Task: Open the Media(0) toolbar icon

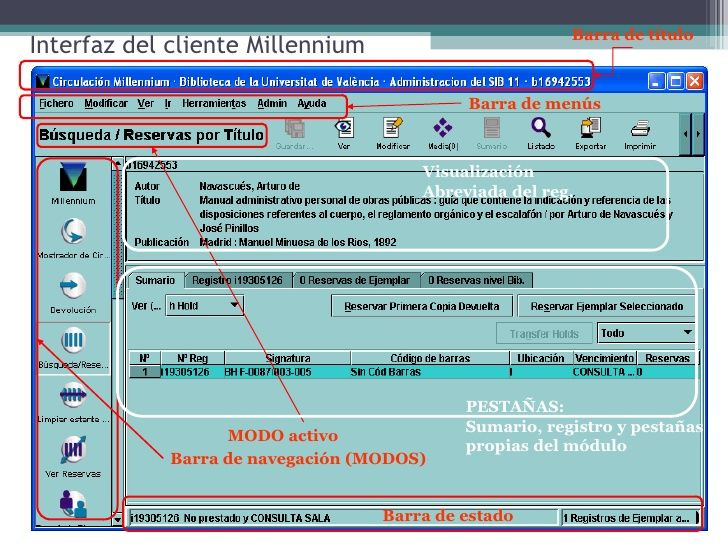Action: pos(442,128)
